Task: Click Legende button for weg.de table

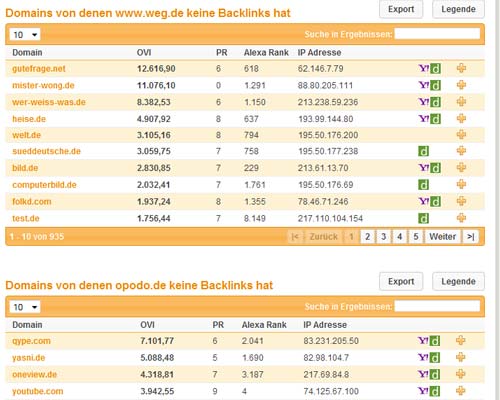Action: click(458, 9)
